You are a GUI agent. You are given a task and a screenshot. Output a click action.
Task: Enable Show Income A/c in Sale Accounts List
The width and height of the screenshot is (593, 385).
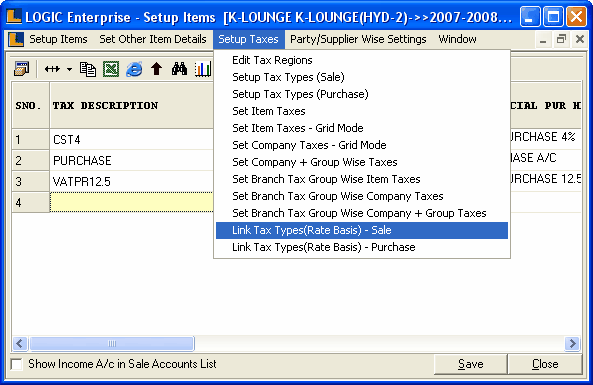click(17, 364)
